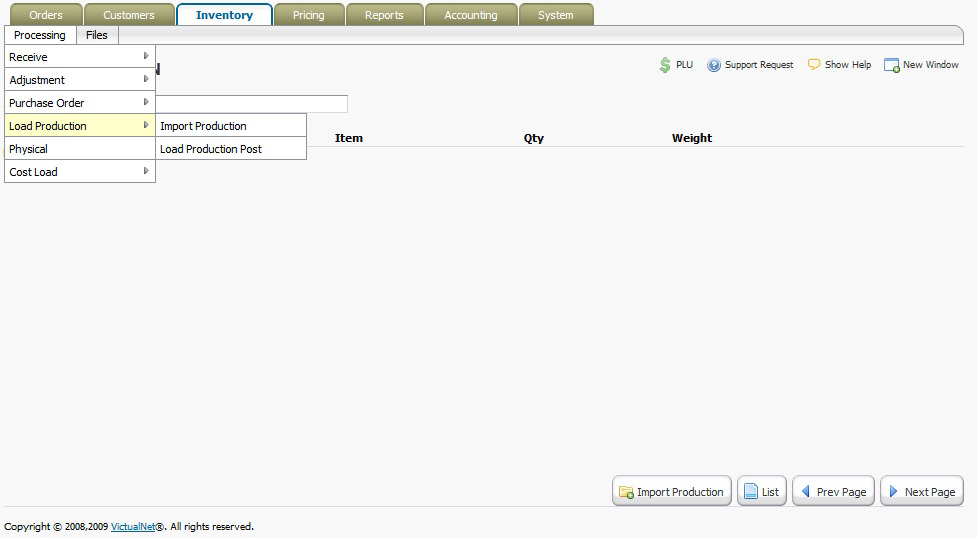The image size is (977, 538).
Task: Open Support Request link text
Action: pos(759,65)
